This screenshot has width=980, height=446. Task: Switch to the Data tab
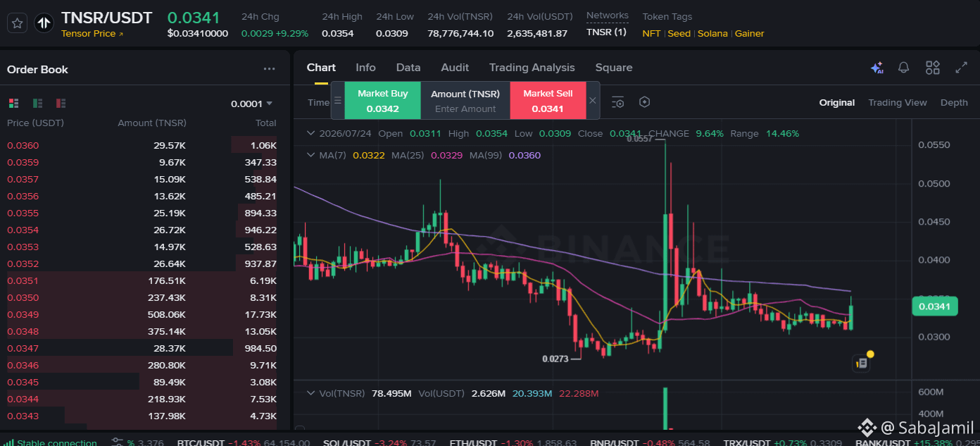[x=408, y=68]
